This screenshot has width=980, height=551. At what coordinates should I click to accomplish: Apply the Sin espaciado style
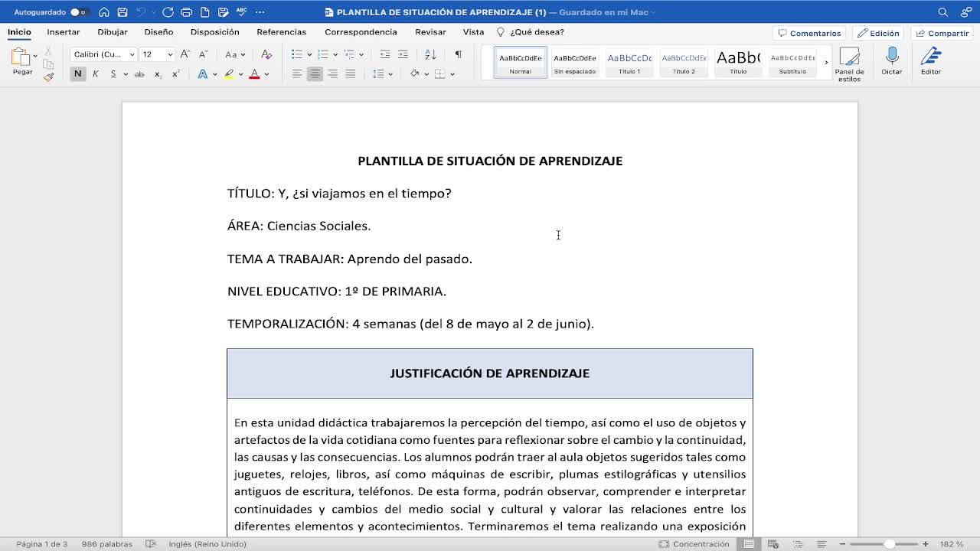(575, 62)
